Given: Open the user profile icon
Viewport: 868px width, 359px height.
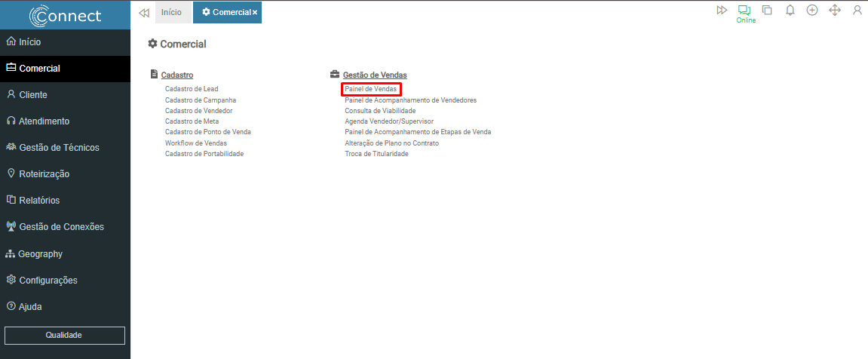Looking at the screenshot, I should [857, 11].
